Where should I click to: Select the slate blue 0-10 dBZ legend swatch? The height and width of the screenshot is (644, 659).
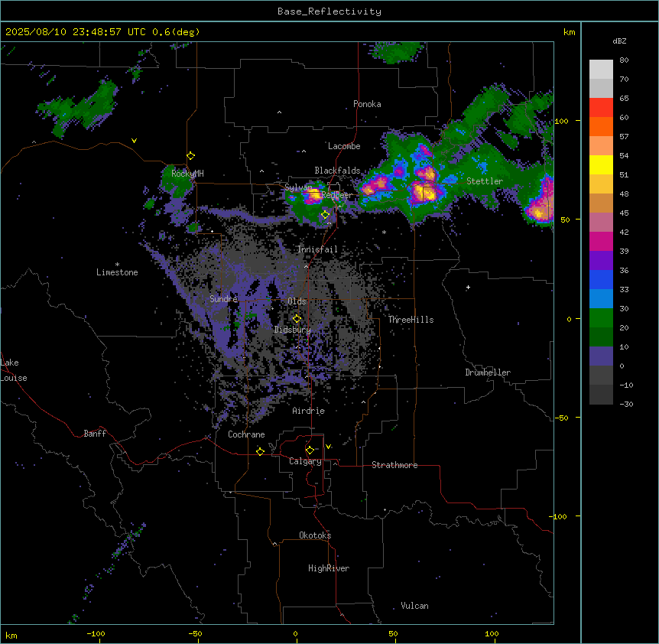tap(601, 356)
